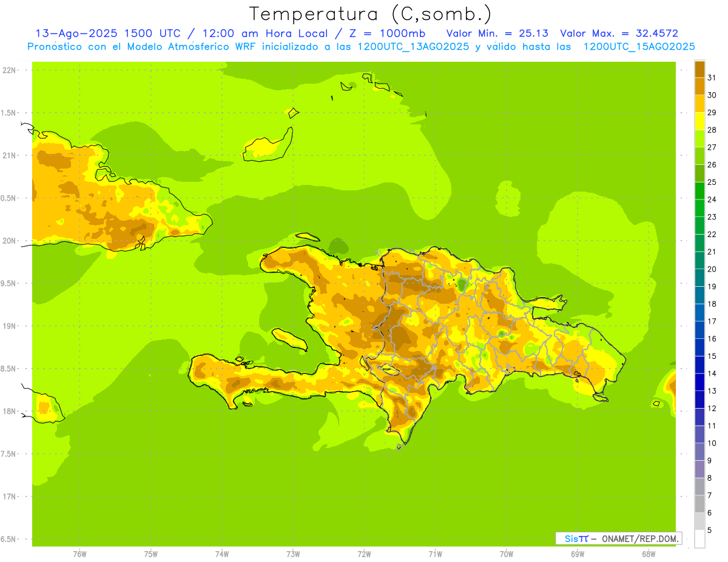
Task: Click the 19N latitude axis label
Action: (x=10, y=326)
